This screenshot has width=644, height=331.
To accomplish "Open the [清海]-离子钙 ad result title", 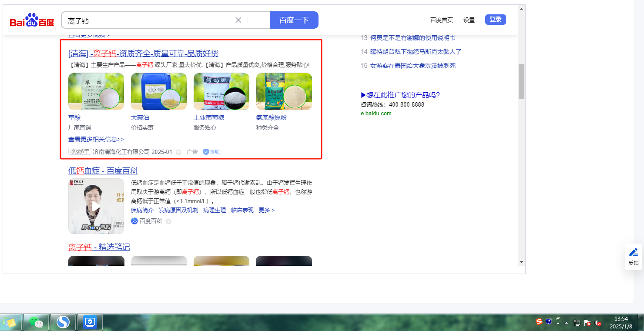I will click(143, 53).
